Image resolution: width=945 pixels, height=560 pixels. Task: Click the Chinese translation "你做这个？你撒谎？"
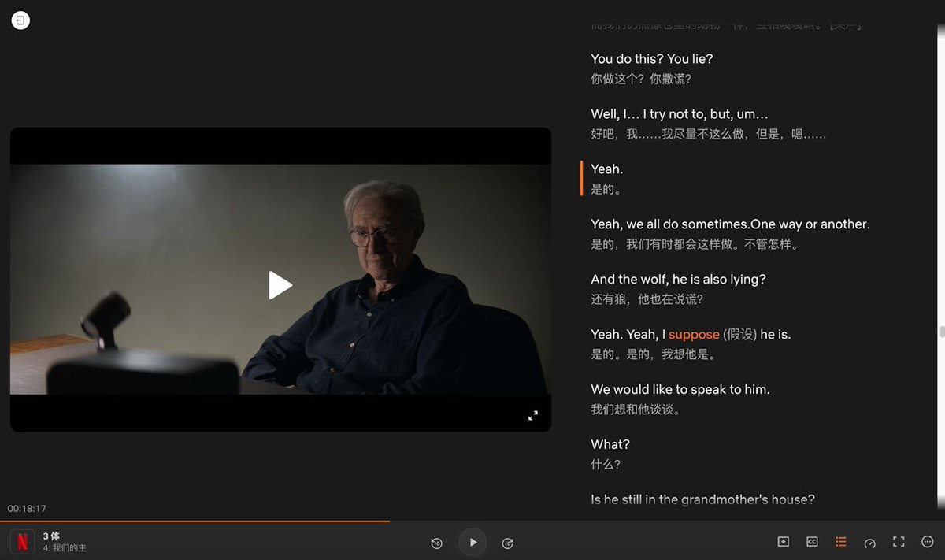pos(641,79)
